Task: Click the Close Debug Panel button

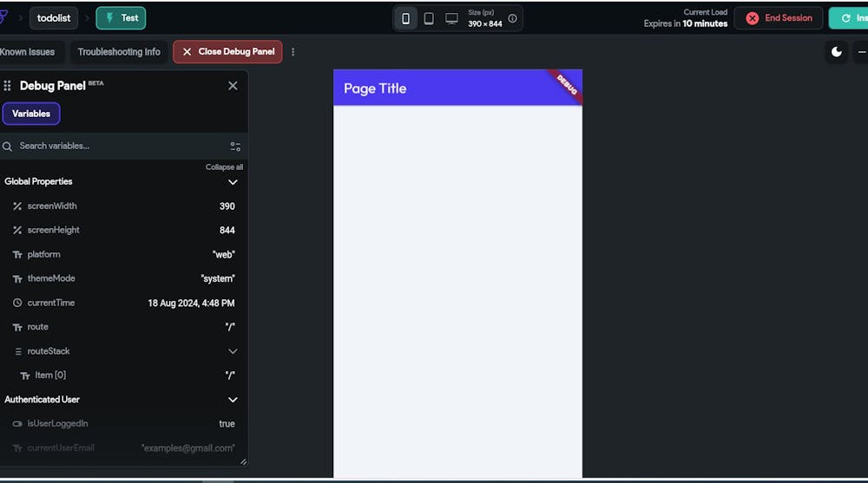Action: 227,52
